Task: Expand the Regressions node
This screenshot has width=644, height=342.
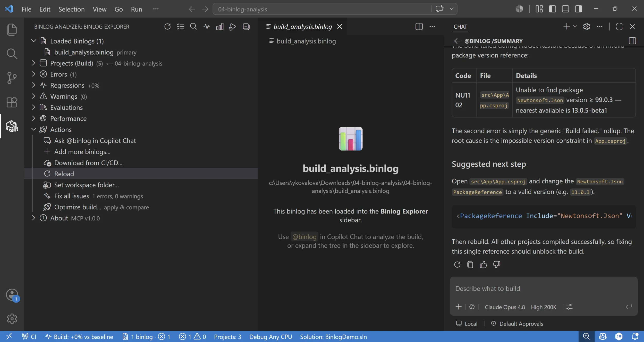Action: (33, 85)
